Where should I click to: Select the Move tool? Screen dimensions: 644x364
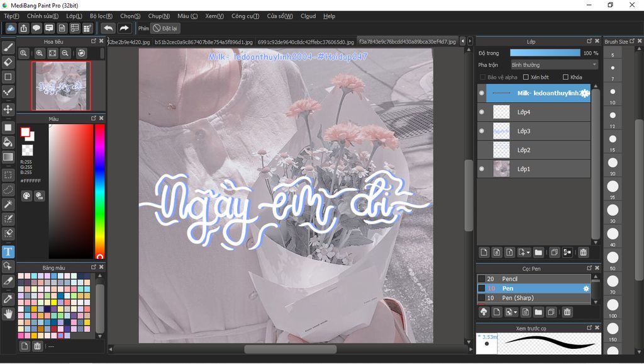pyautogui.click(x=8, y=110)
